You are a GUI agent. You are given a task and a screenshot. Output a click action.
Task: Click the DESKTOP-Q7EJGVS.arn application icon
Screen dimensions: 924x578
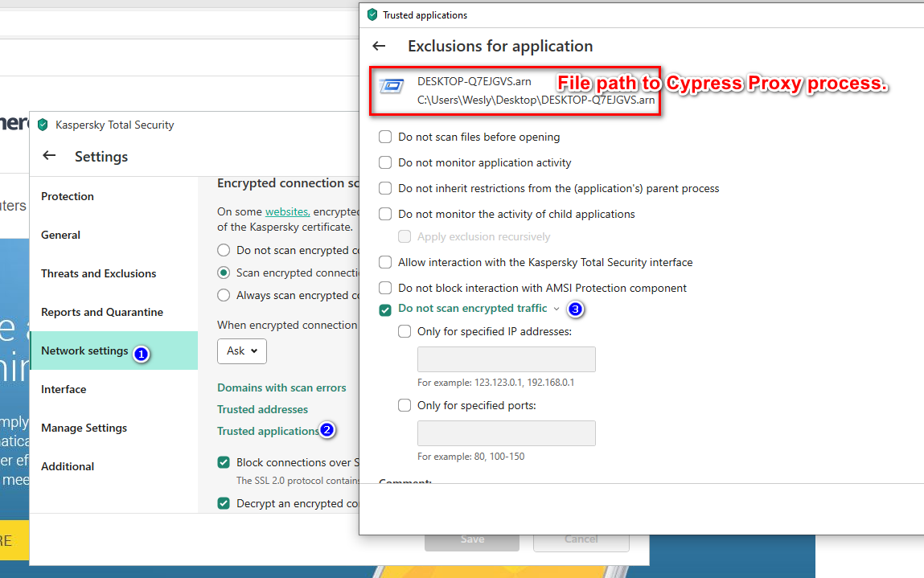(392, 86)
